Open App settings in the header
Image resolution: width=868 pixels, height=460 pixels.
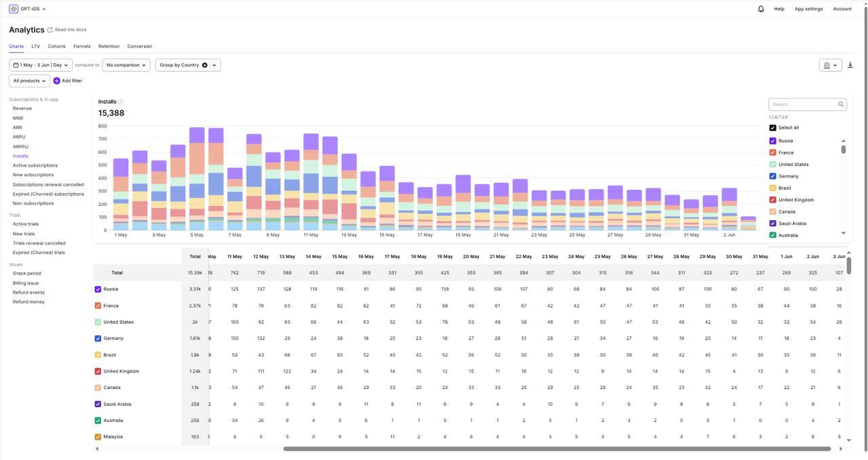808,9
